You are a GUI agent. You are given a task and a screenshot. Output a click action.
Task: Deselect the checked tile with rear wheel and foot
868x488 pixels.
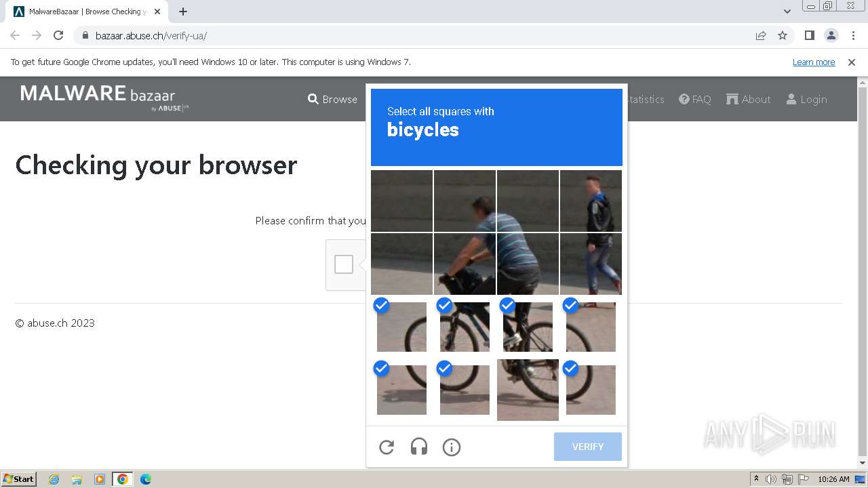tap(528, 327)
